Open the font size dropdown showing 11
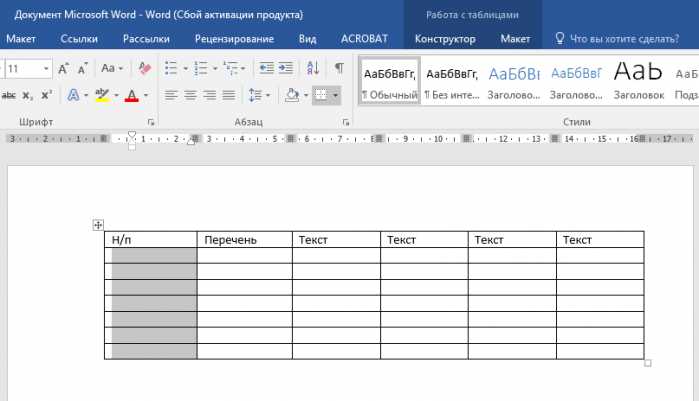The height and width of the screenshot is (401, 699). click(x=46, y=69)
